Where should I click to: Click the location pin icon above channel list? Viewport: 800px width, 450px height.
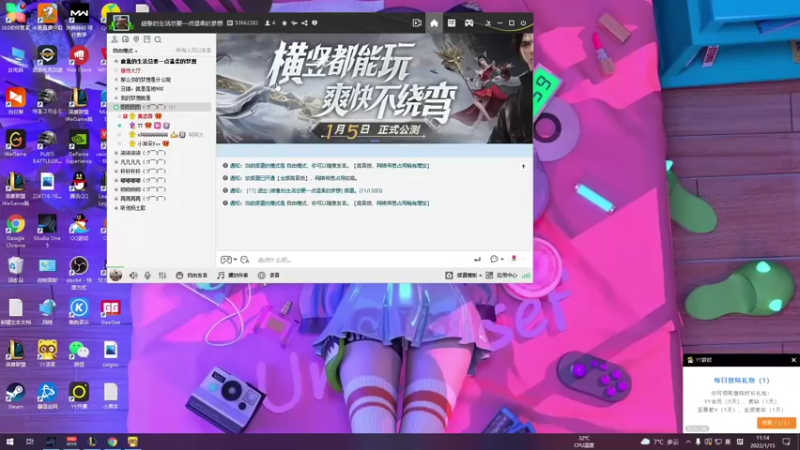pyautogui.click(x=136, y=39)
